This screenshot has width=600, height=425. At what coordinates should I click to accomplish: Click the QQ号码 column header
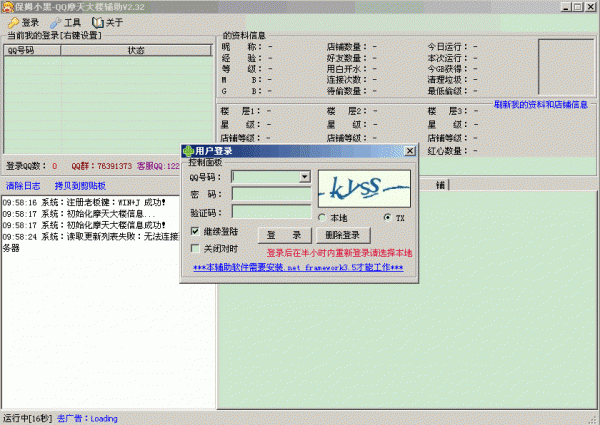click(32, 50)
